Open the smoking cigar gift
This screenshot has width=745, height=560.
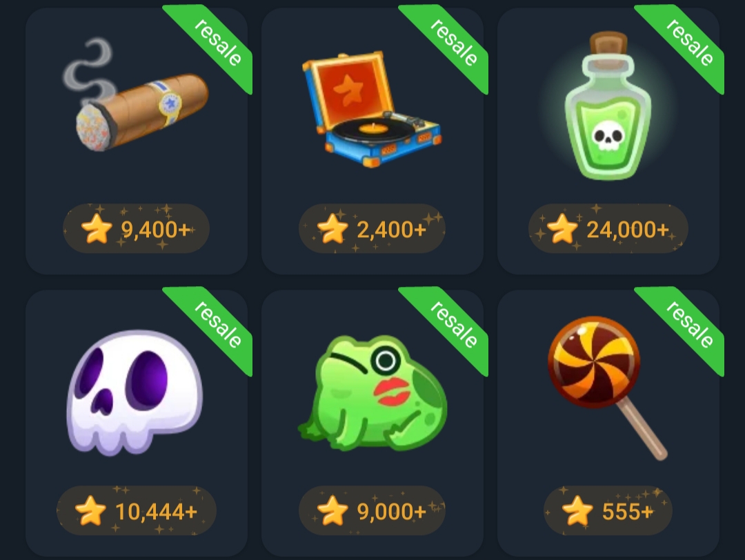tap(135, 97)
